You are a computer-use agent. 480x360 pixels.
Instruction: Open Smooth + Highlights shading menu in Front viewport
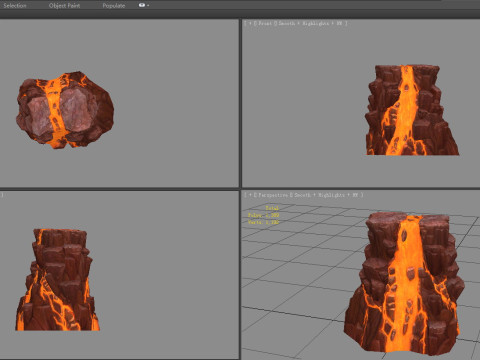tap(305, 23)
